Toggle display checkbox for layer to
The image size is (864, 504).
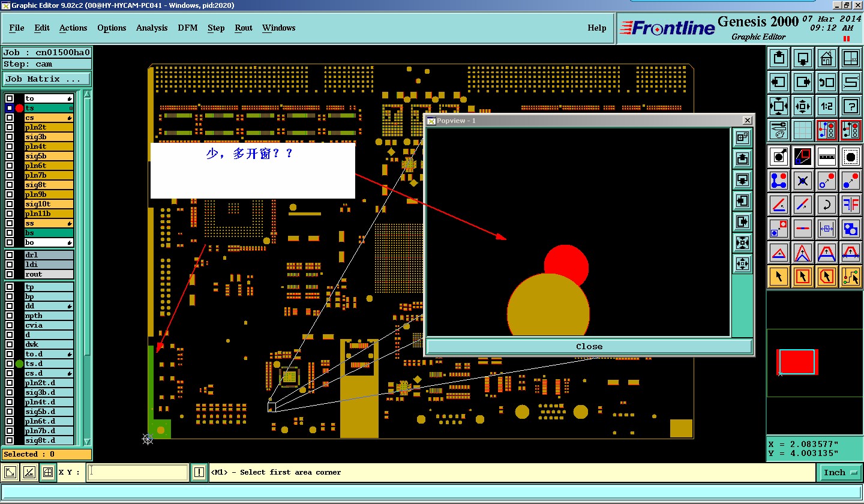[10, 98]
